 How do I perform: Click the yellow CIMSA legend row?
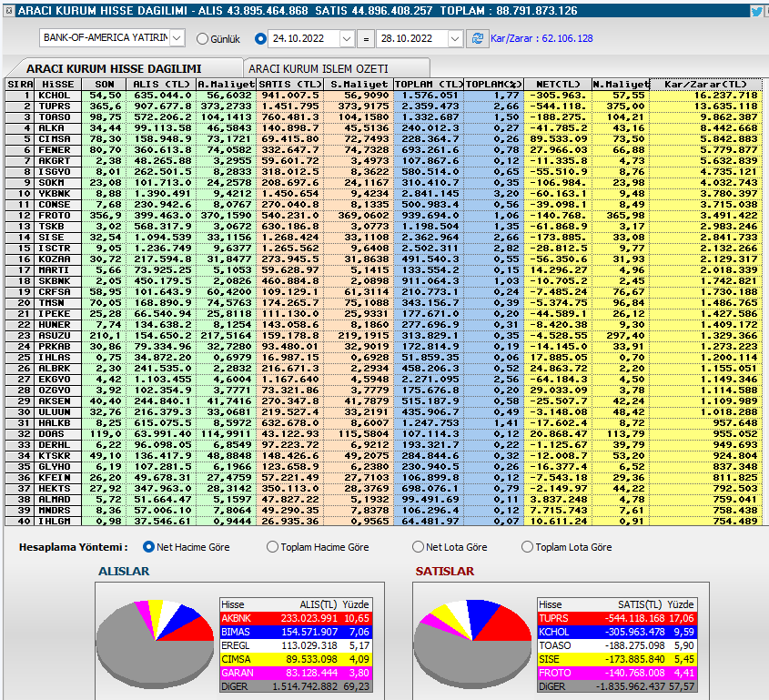[x=296, y=659]
